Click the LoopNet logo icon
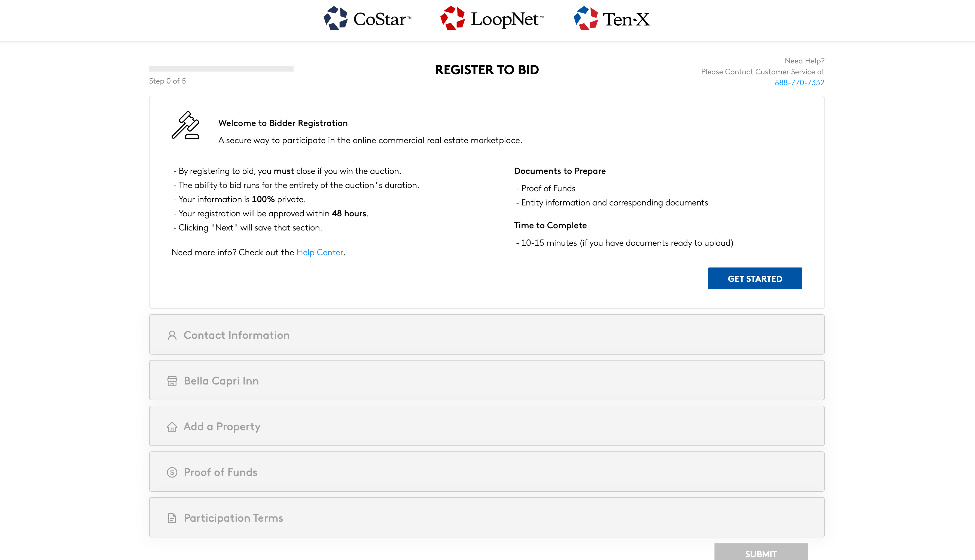The width and height of the screenshot is (975, 560). click(x=452, y=18)
